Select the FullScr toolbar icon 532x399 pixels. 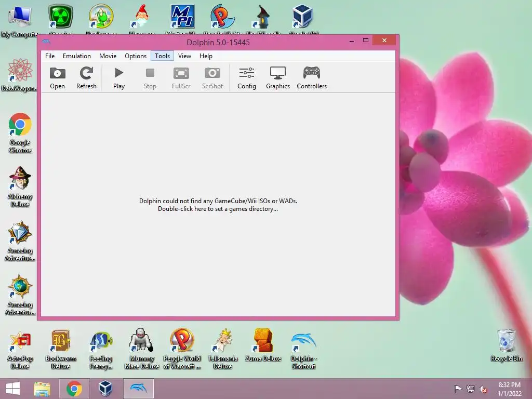181,78
